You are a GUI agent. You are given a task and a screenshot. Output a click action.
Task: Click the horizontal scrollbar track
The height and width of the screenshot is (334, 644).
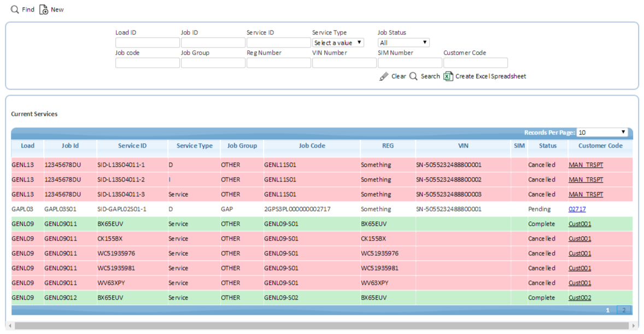point(321,326)
